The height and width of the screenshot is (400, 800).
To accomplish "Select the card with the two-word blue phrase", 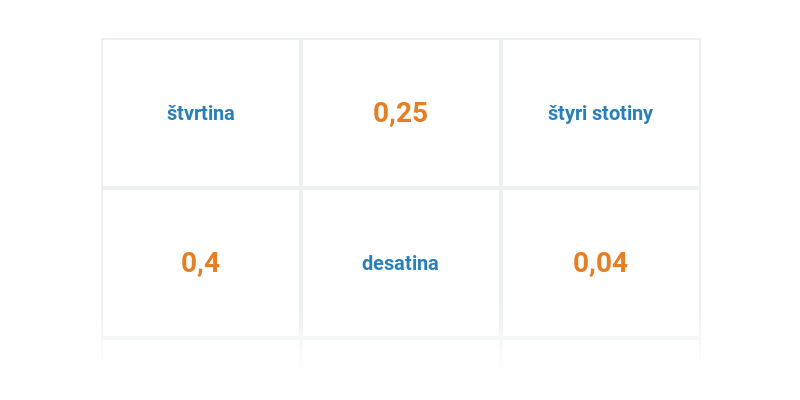I will 601,113.
